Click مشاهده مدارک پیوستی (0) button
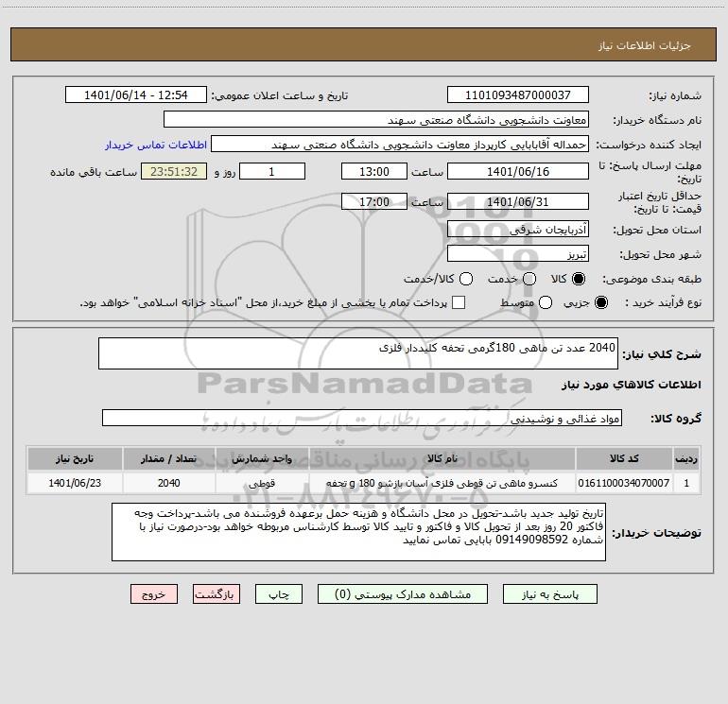 [x=403, y=594]
